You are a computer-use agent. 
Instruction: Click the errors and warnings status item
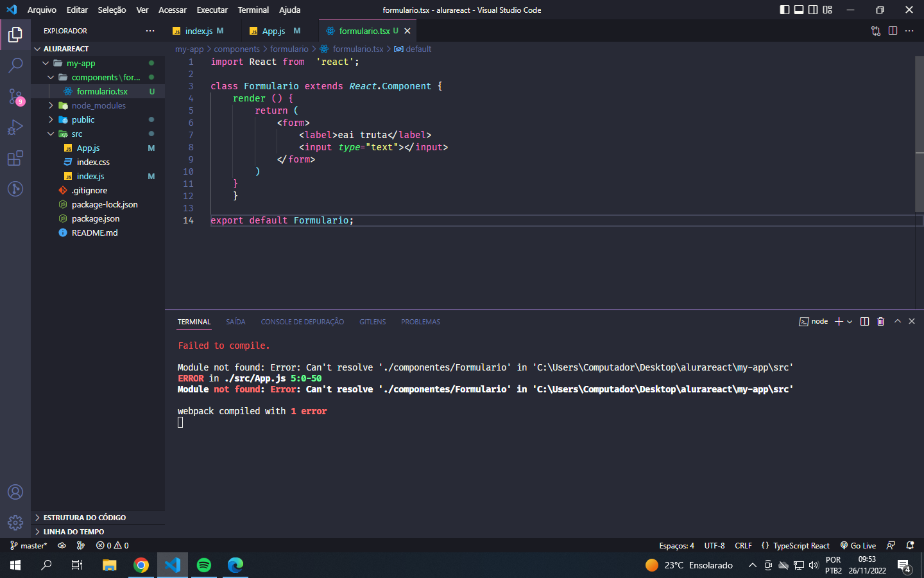(x=112, y=545)
